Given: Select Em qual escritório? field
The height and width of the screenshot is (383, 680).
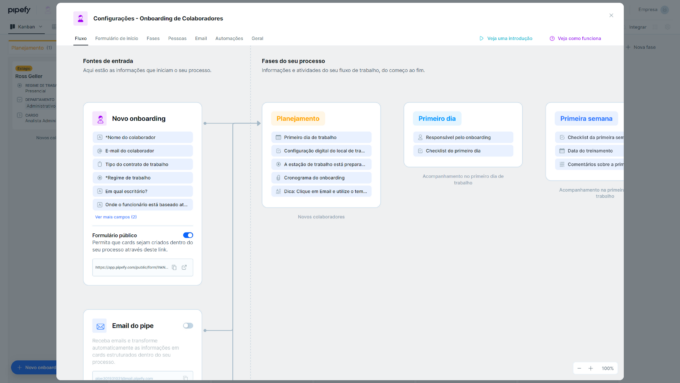Looking at the screenshot, I should click(143, 191).
